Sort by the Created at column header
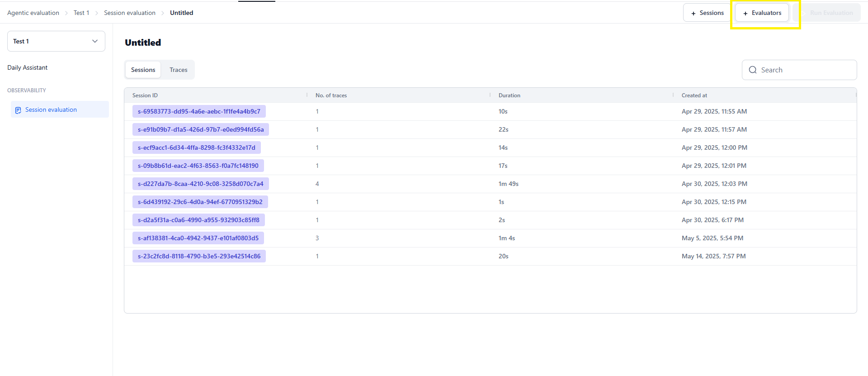Image resolution: width=868 pixels, height=376 pixels. pos(694,95)
